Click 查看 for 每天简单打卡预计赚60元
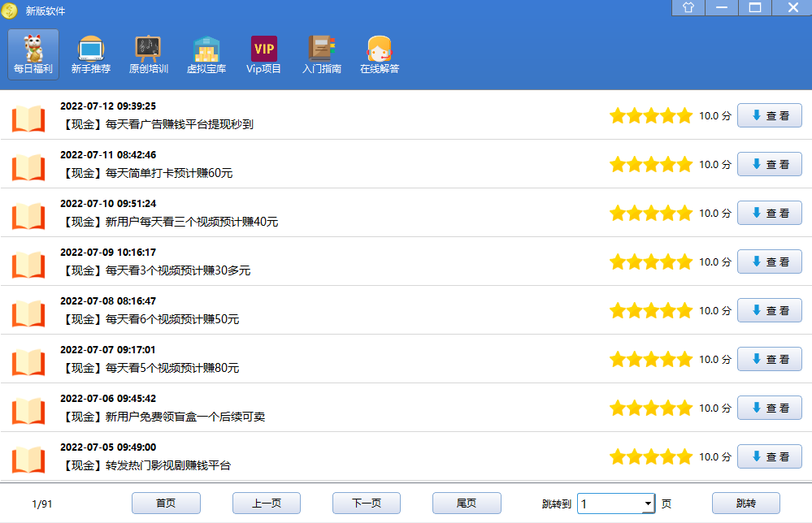This screenshot has width=812, height=523. [x=769, y=164]
